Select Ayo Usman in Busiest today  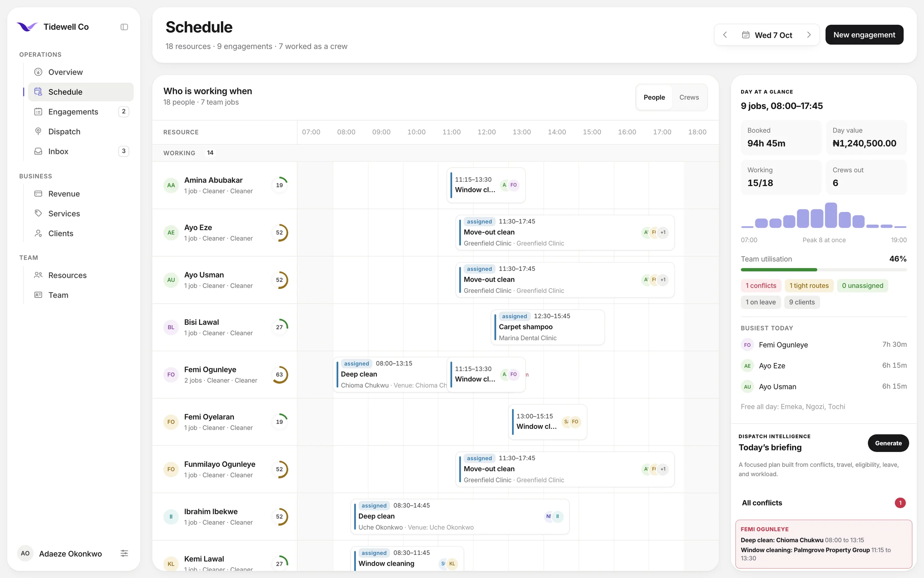(x=824, y=386)
